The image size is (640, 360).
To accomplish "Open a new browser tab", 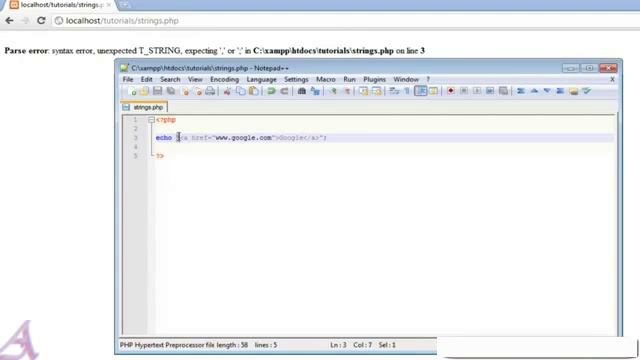I will pos(125,5).
